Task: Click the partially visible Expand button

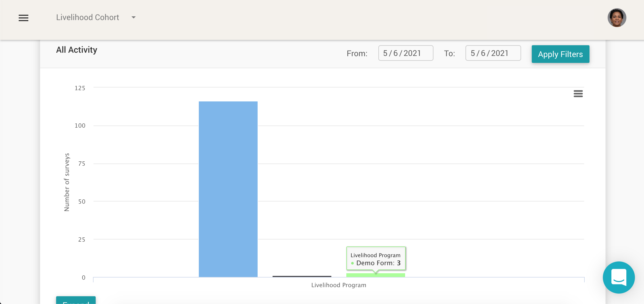Action: pyautogui.click(x=76, y=301)
